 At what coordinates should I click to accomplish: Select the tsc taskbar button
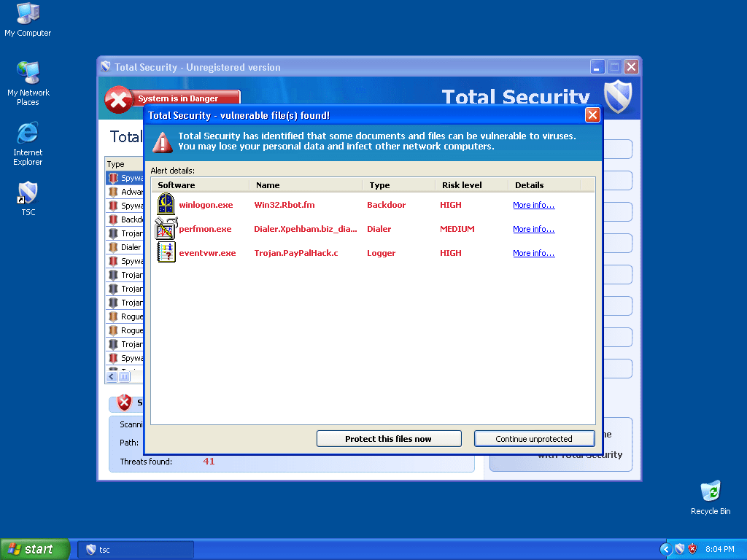[136, 550]
